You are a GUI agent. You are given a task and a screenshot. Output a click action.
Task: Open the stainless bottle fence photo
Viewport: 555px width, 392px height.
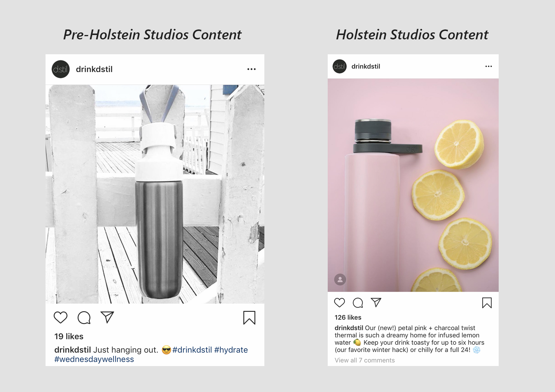point(155,194)
